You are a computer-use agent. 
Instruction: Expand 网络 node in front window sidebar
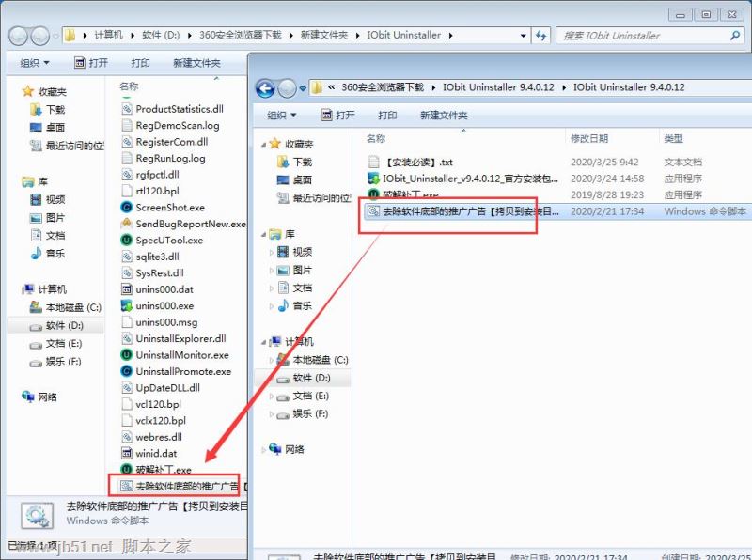tap(264, 450)
